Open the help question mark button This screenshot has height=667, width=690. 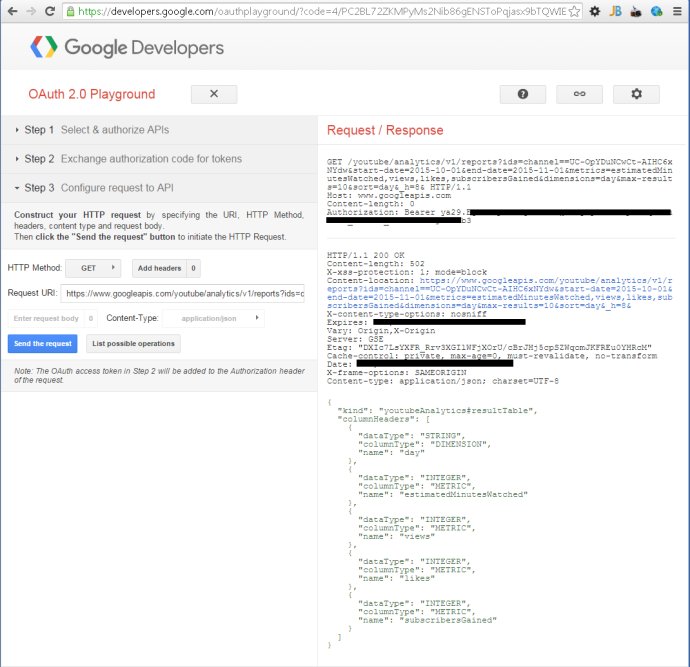pyautogui.click(x=522, y=94)
